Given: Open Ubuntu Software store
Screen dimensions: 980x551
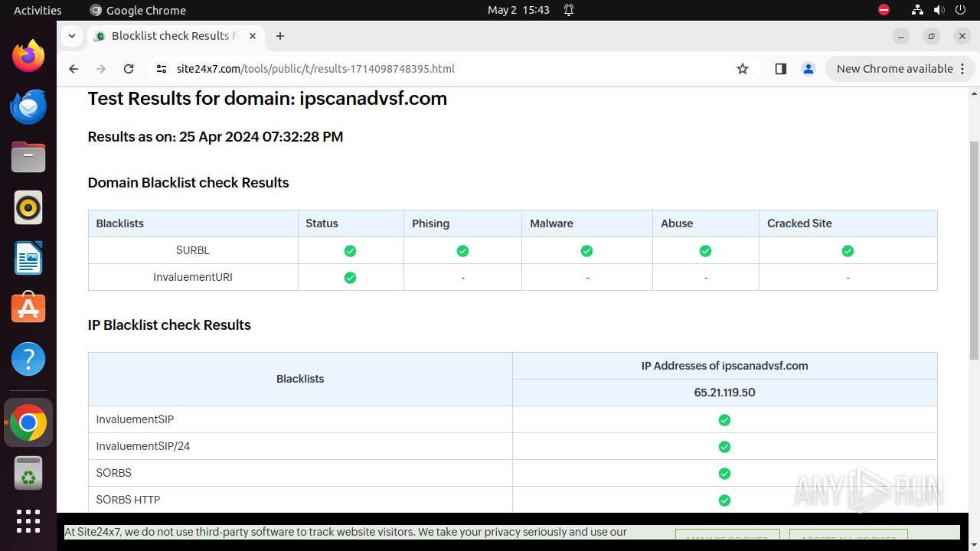Looking at the screenshot, I should 28,308.
